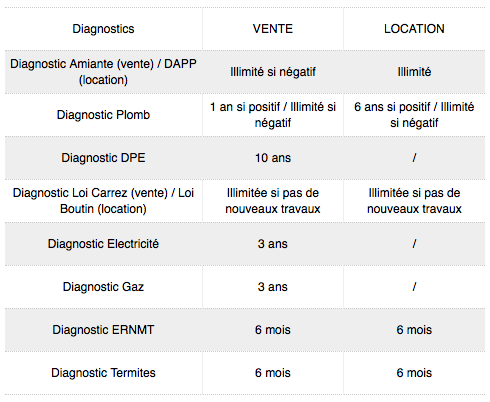Click the 'Illimité si négatif' cell

click(273, 72)
